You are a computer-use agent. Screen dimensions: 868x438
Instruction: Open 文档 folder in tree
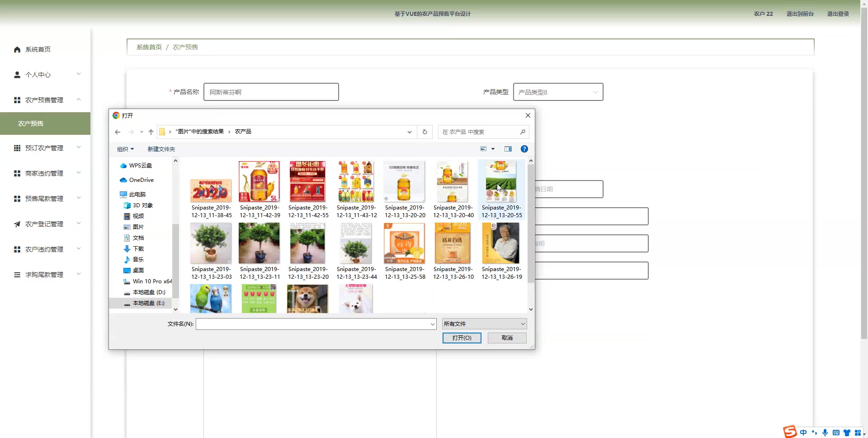click(134, 238)
